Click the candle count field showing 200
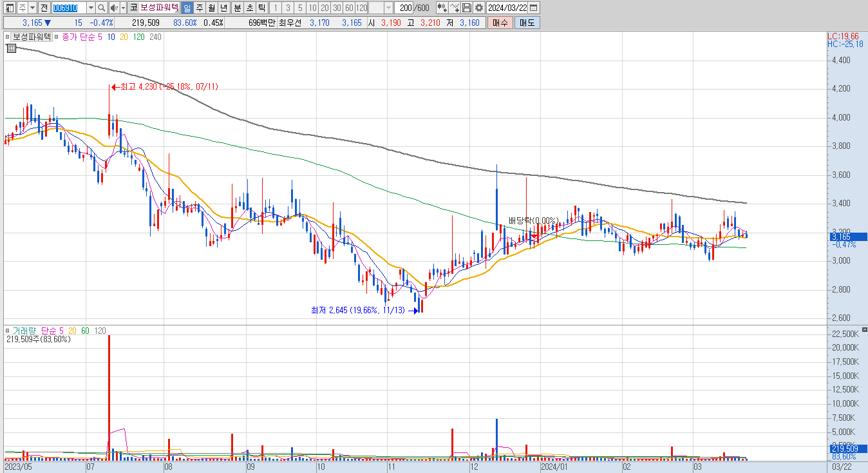The width and height of the screenshot is (868, 473). [404, 8]
